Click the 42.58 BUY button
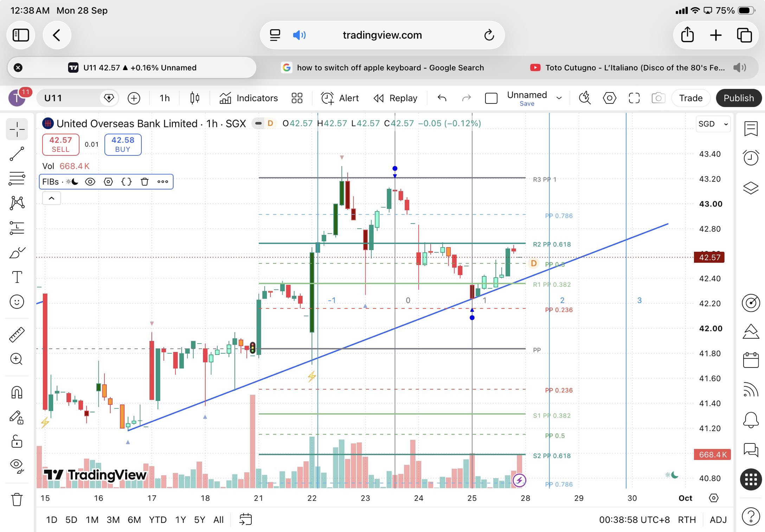 pyautogui.click(x=123, y=145)
